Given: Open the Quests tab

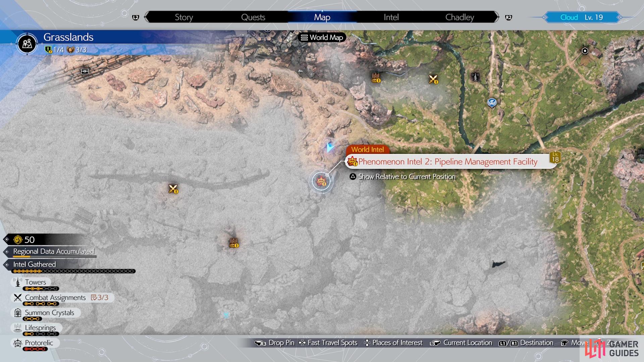Looking at the screenshot, I should [253, 17].
